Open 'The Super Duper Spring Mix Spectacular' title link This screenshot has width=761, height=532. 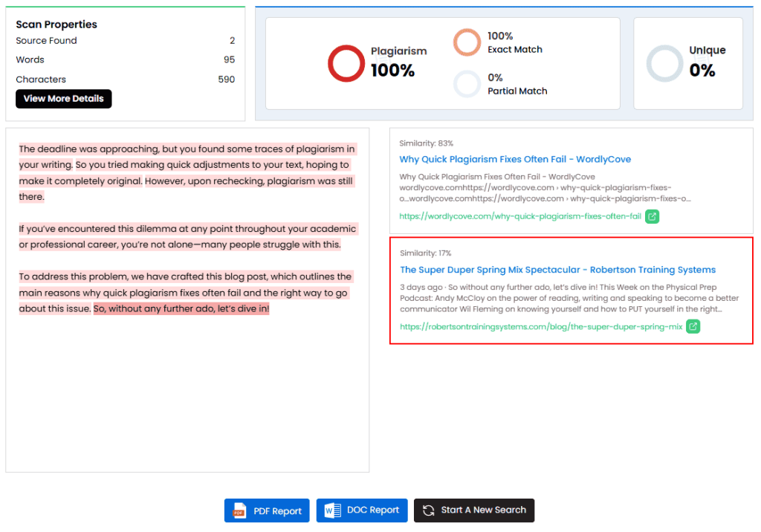click(557, 270)
